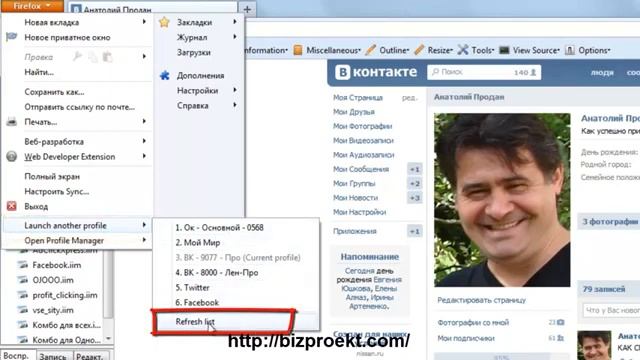
Task: Open Мои Видеозаписи link
Action: (363, 140)
